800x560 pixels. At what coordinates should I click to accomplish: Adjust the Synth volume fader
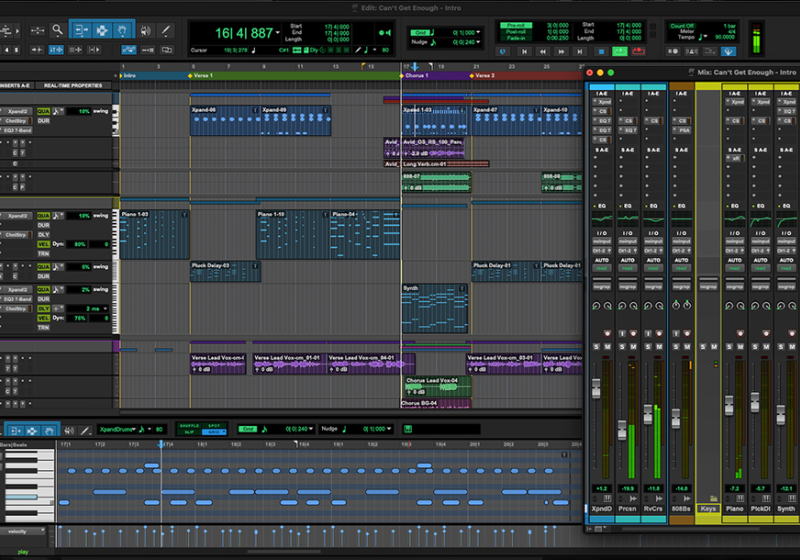point(781,415)
